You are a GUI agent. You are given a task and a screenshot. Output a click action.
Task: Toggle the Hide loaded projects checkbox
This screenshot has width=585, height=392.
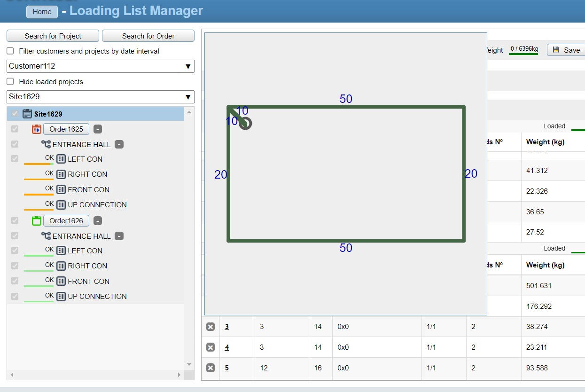(10, 81)
